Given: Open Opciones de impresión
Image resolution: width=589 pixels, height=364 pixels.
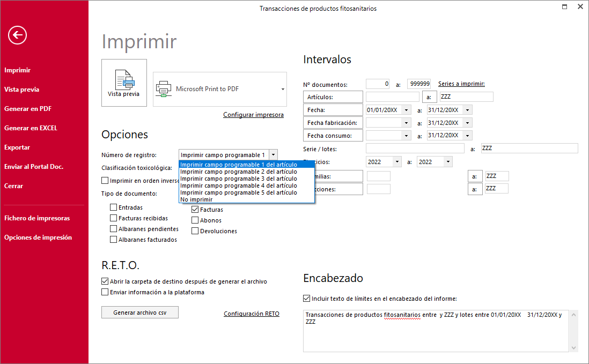Looking at the screenshot, I should pyautogui.click(x=38, y=237).
